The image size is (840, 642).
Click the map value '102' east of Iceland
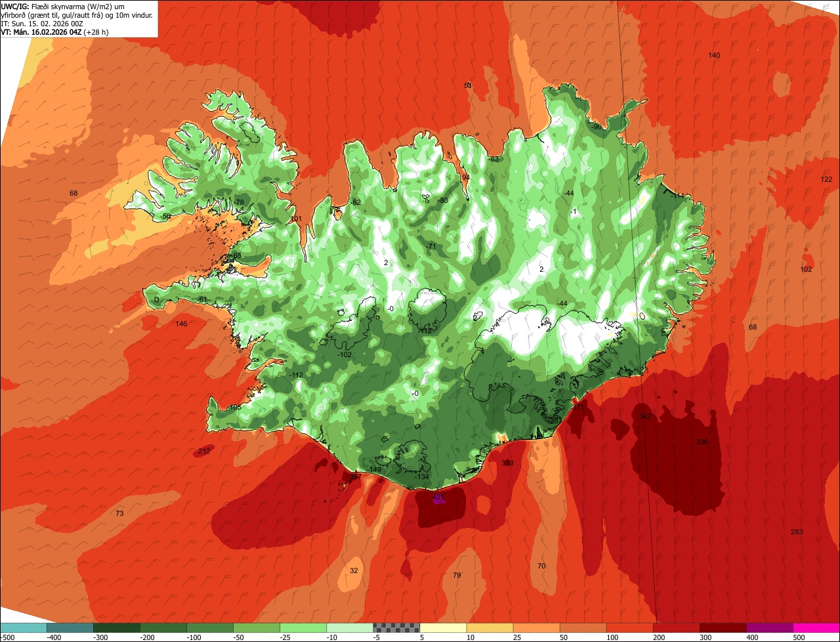pos(806,269)
